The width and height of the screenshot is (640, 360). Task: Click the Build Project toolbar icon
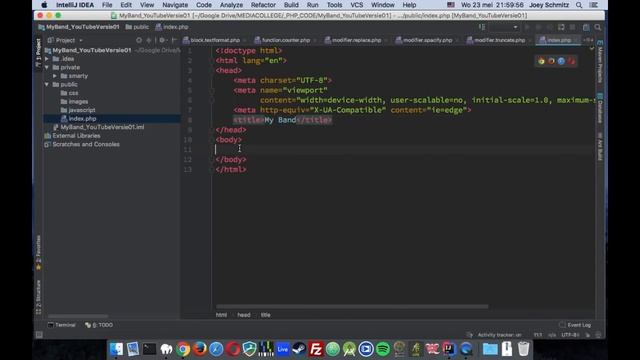(x=482, y=27)
